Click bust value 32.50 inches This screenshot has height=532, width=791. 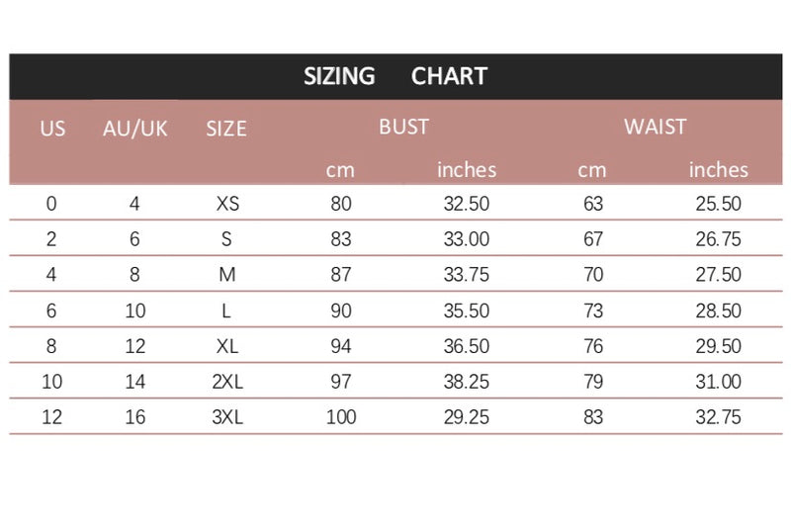(467, 204)
